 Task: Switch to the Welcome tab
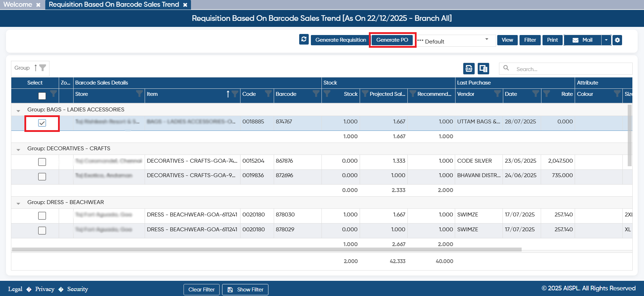[x=18, y=5]
